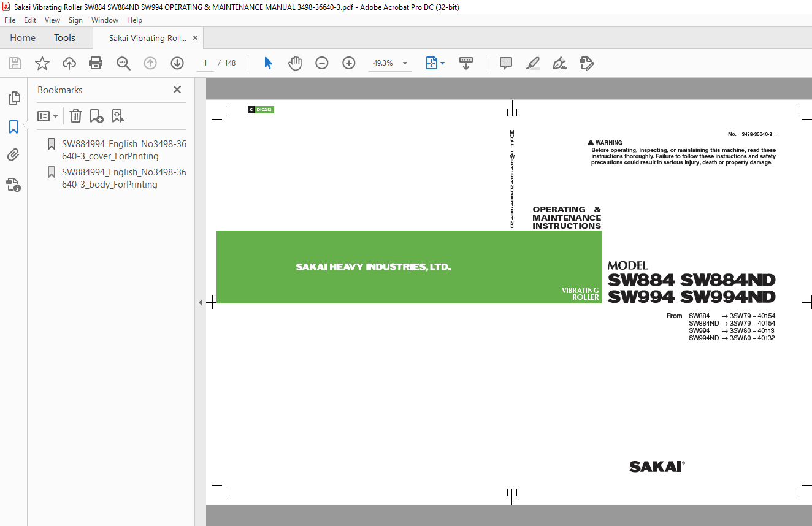Zoom out with minus icon
Viewport: 812px width, 526px height.
coord(322,63)
